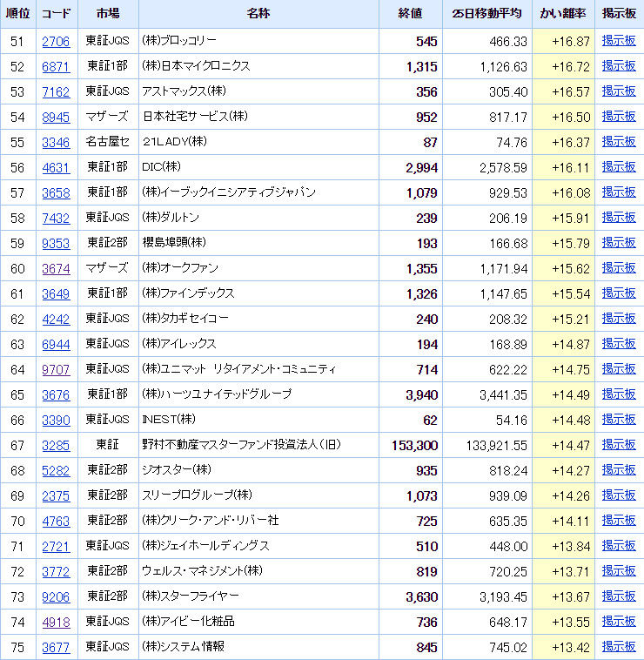
Task: Open stock code link 2706
Action: [x=56, y=41]
